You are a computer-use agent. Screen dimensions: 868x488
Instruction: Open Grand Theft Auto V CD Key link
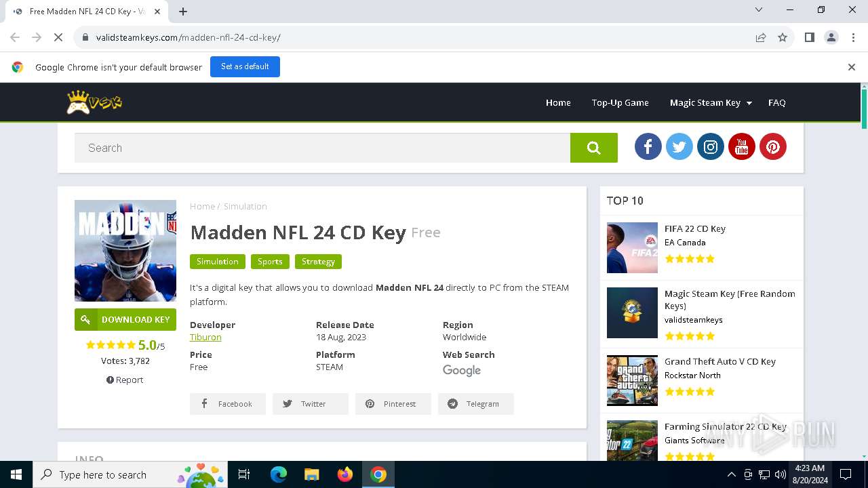(x=720, y=361)
